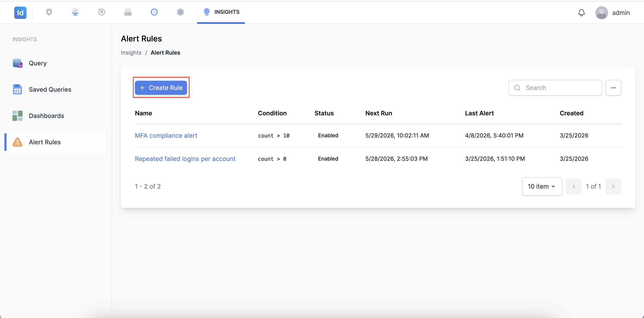Sort by Next Run column header

click(x=379, y=113)
